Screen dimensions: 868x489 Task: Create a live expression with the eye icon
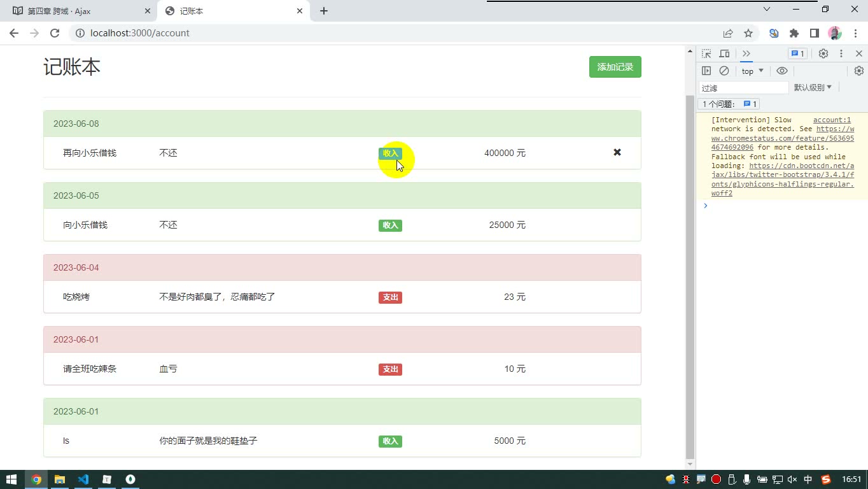[782, 71]
